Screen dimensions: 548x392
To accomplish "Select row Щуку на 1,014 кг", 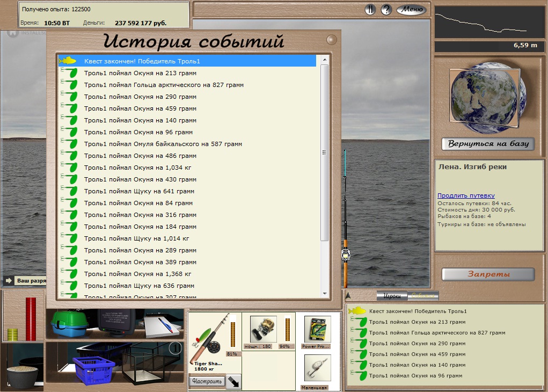I will click(187, 238).
